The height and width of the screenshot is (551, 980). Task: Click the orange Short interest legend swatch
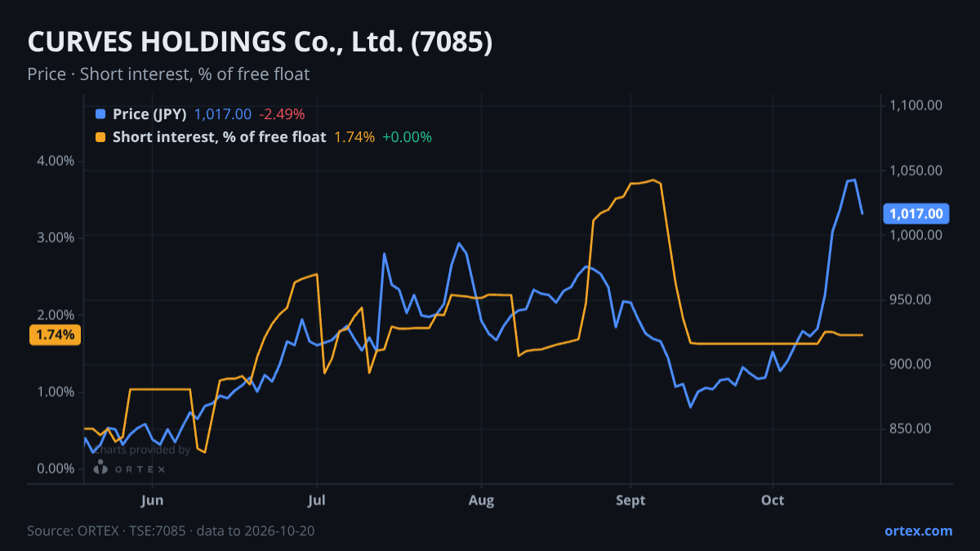pyautogui.click(x=100, y=137)
